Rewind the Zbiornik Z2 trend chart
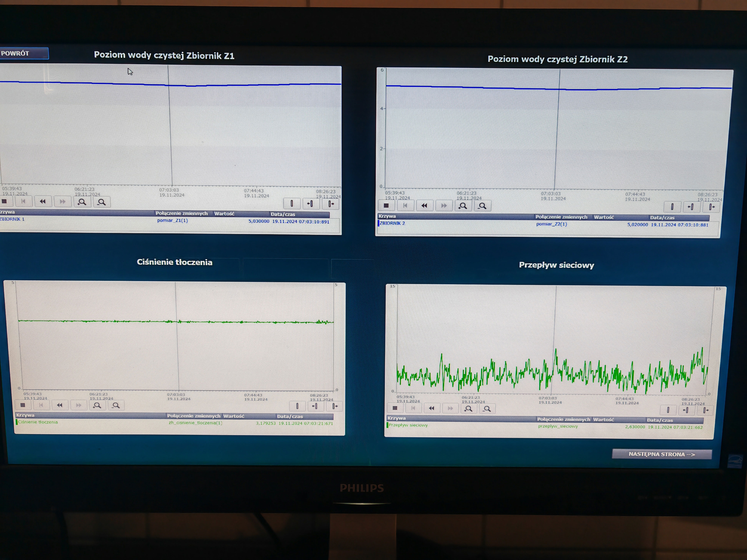The width and height of the screenshot is (747, 560). tap(424, 206)
